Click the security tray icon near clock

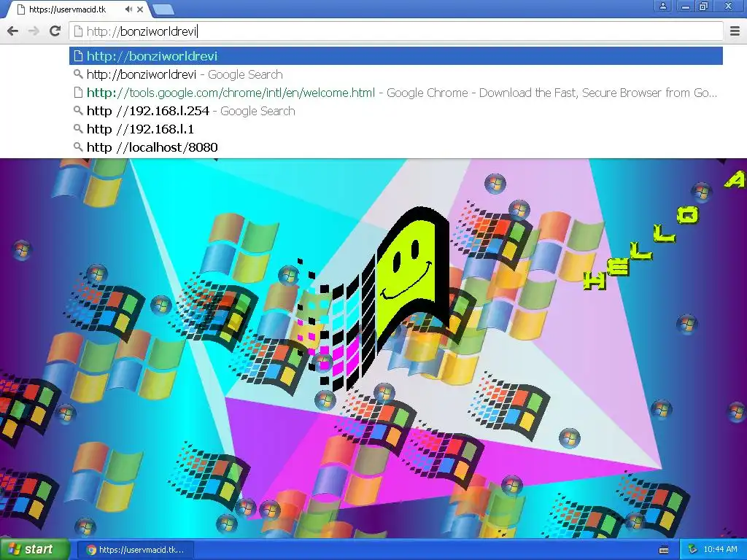[692, 550]
